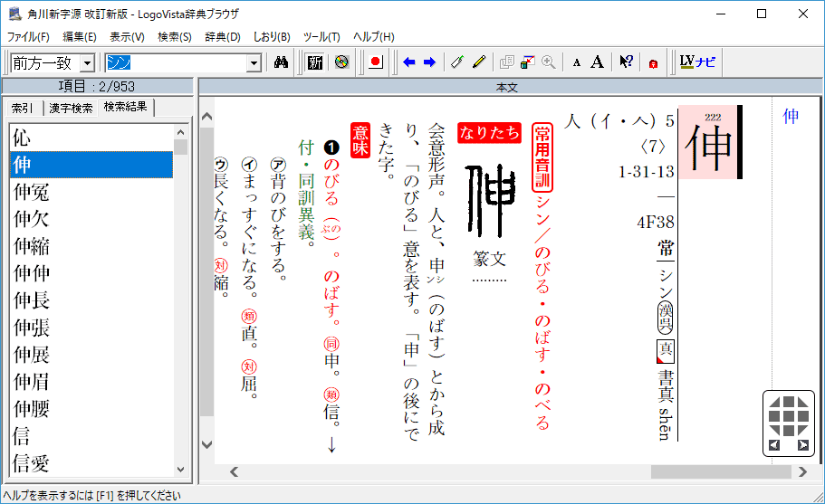Switch to the 漢字検索 tab
The image size is (825, 504).
click(71, 108)
